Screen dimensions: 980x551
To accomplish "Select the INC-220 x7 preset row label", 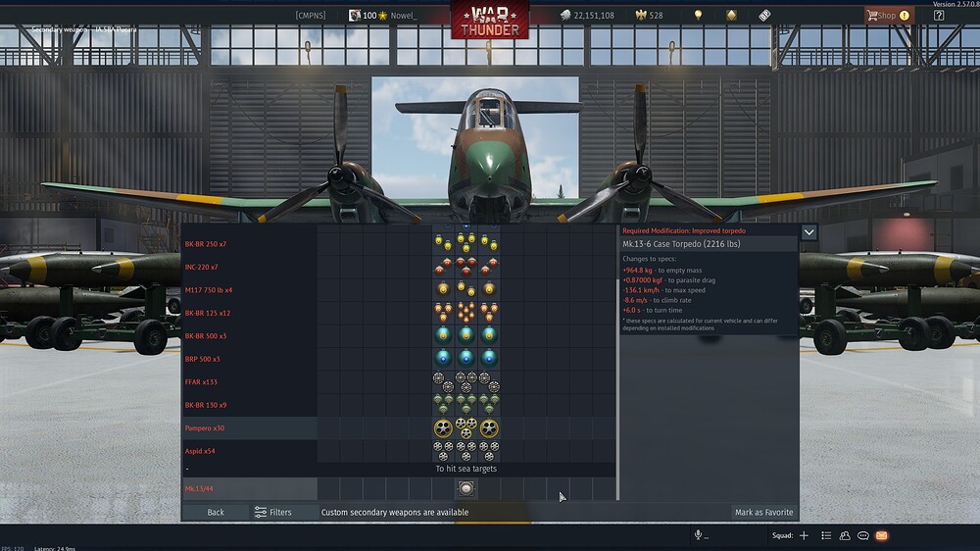I will [x=201, y=267].
